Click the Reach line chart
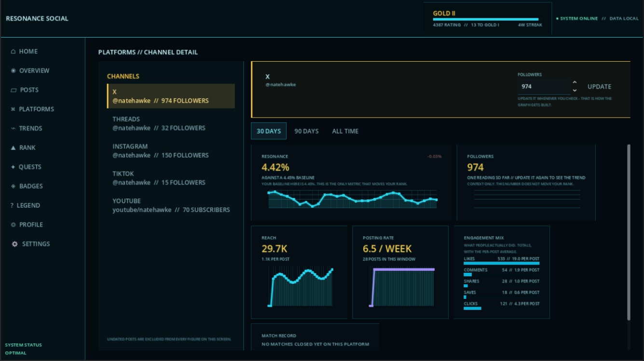The width and height of the screenshot is (644, 361). point(301,286)
